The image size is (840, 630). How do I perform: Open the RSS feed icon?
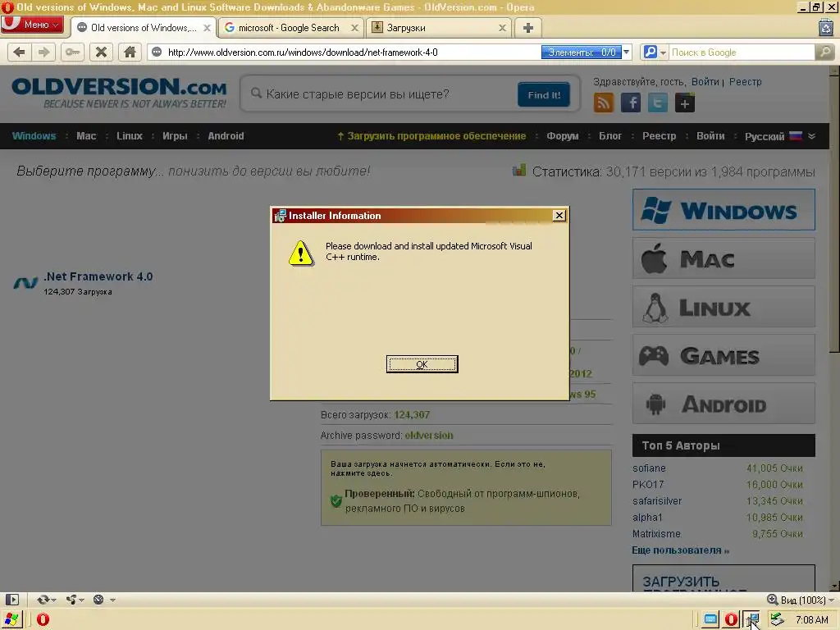pyautogui.click(x=603, y=103)
